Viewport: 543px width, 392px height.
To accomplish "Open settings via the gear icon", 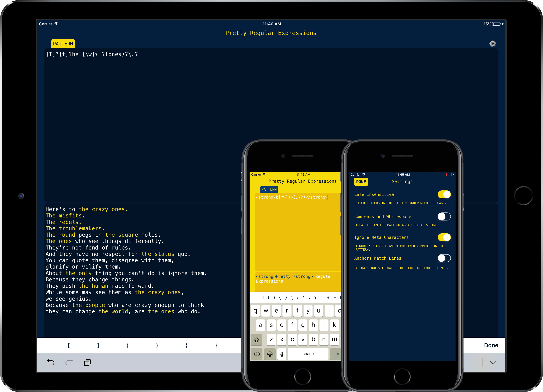I will point(493,43).
